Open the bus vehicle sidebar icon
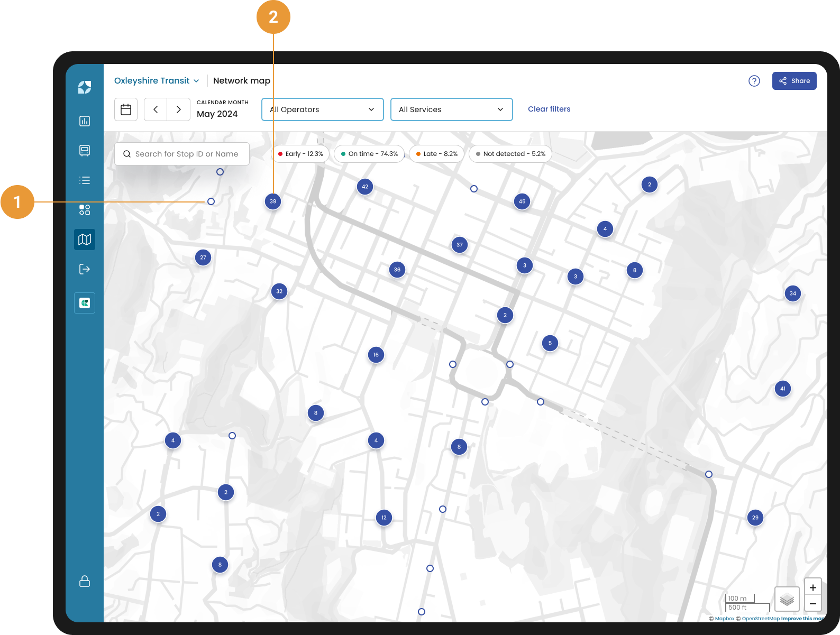 tap(85, 151)
